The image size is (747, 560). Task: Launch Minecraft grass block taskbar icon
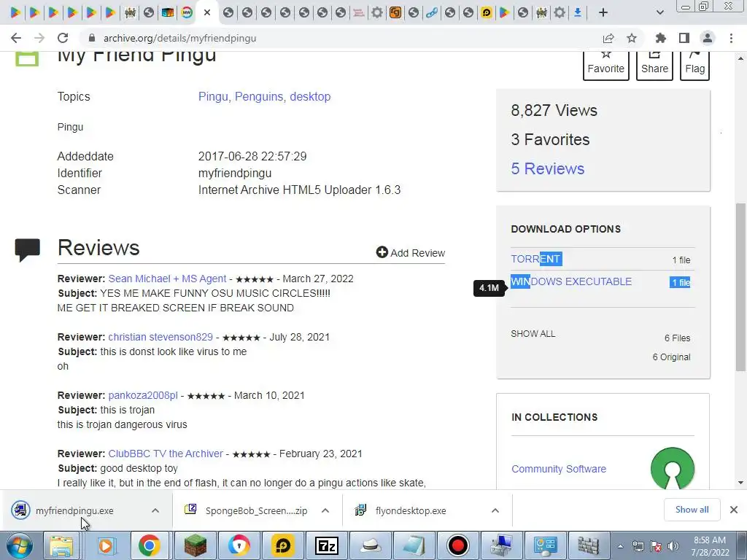pos(195,545)
